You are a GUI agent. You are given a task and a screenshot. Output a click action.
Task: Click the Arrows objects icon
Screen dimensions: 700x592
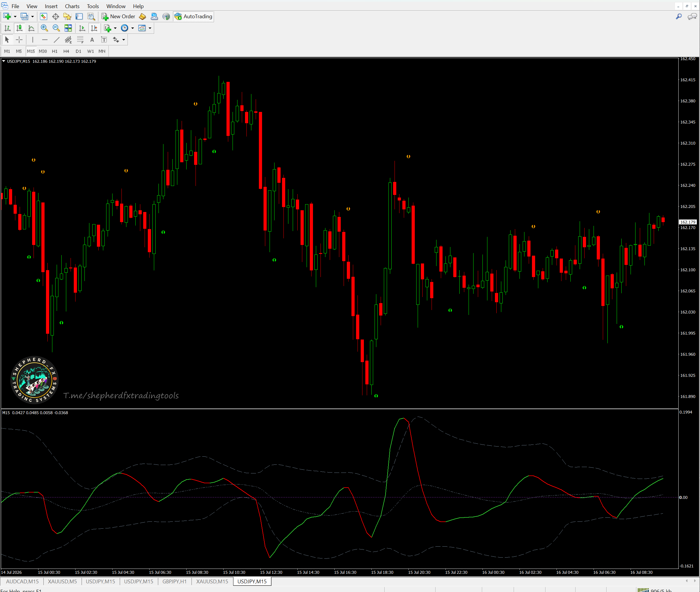click(x=116, y=40)
